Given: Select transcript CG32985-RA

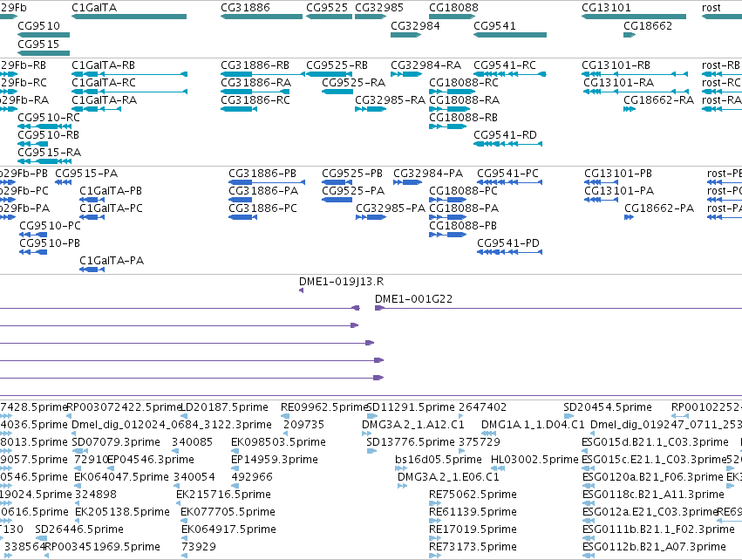Looking at the screenshot, I should pos(390,100).
